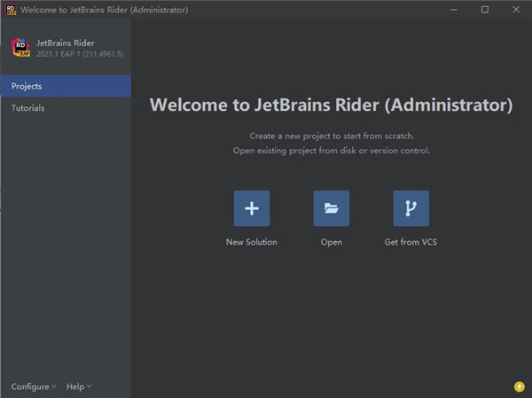This screenshot has width=532, height=398.
Task: Expand the Configure dropdown menu
Action: 34,386
